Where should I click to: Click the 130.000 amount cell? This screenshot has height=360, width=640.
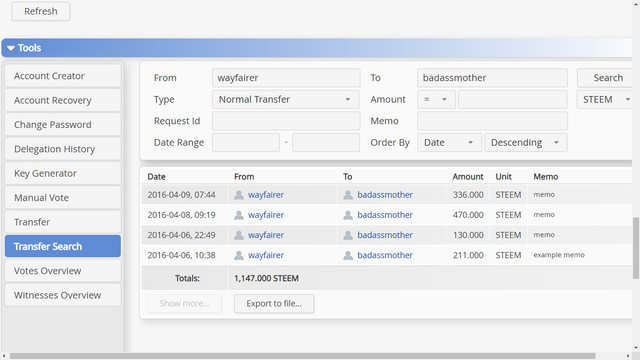[468, 235]
